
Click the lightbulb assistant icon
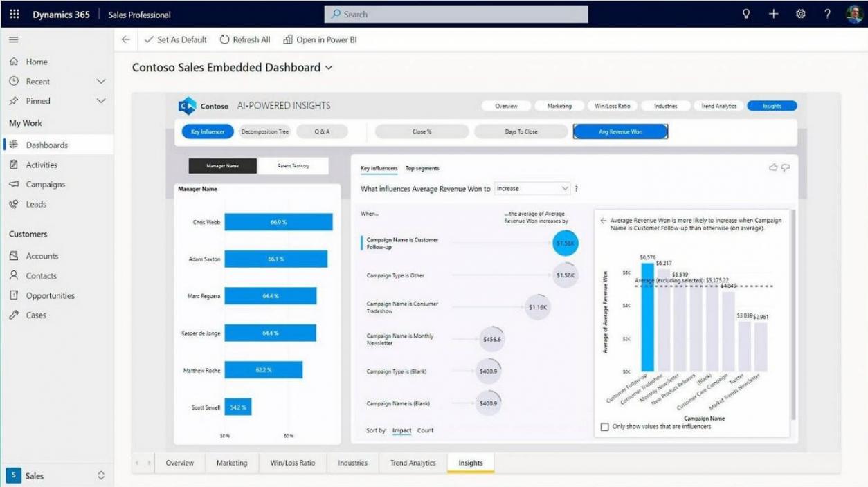pyautogui.click(x=746, y=14)
